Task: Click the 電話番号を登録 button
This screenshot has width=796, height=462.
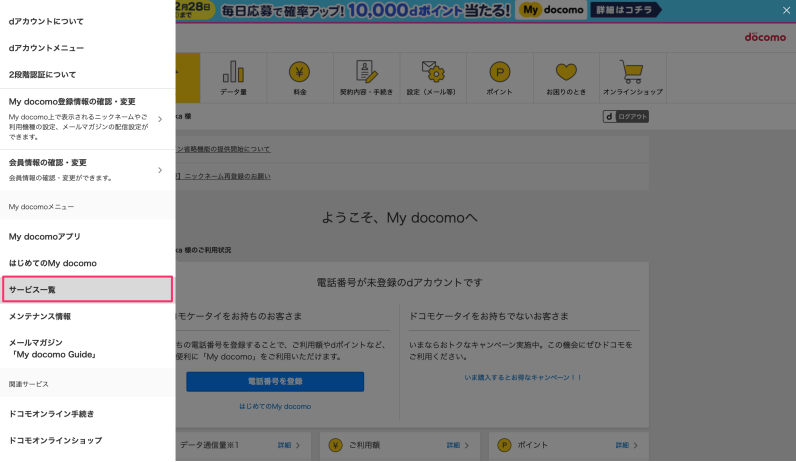Action: (275, 381)
